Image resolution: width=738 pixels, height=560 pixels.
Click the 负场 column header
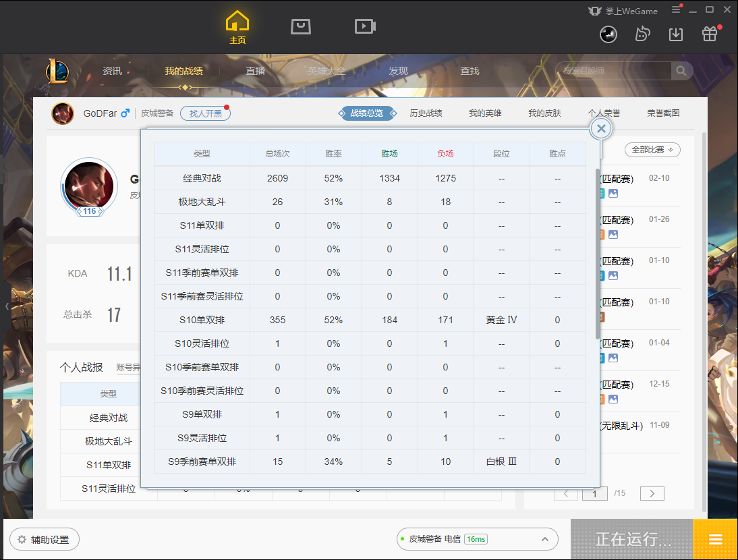pos(445,154)
